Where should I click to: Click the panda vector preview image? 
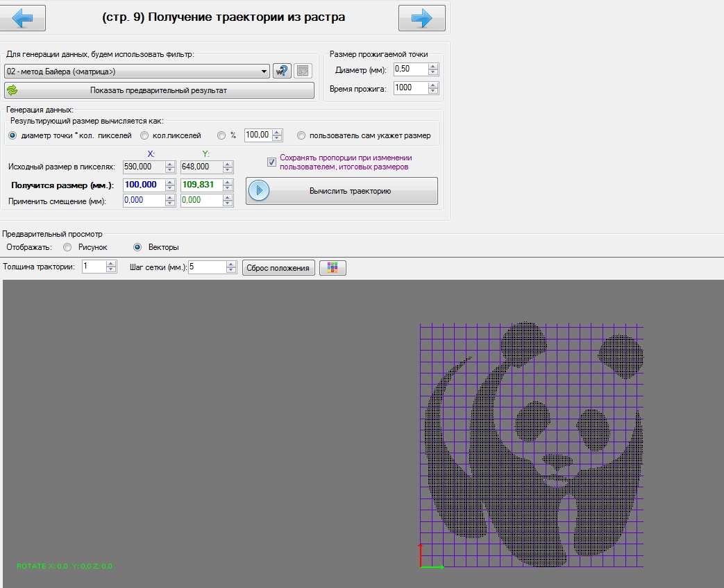(532, 445)
